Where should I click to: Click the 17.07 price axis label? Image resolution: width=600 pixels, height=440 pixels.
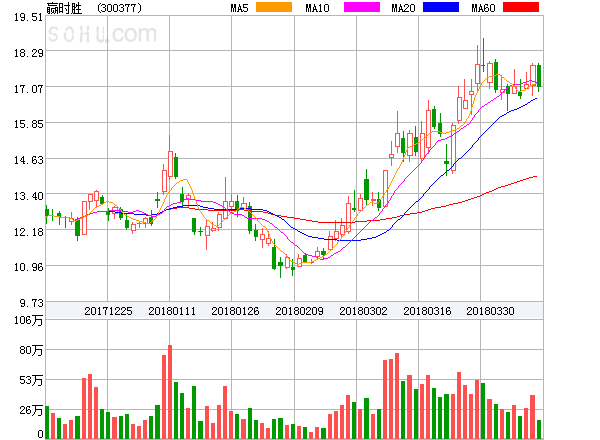pyautogui.click(x=28, y=89)
